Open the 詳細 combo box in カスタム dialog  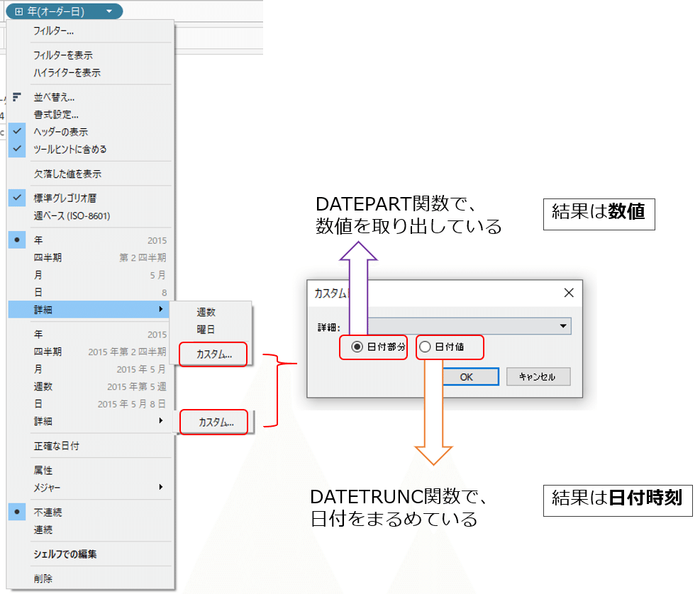(x=470, y=326)
